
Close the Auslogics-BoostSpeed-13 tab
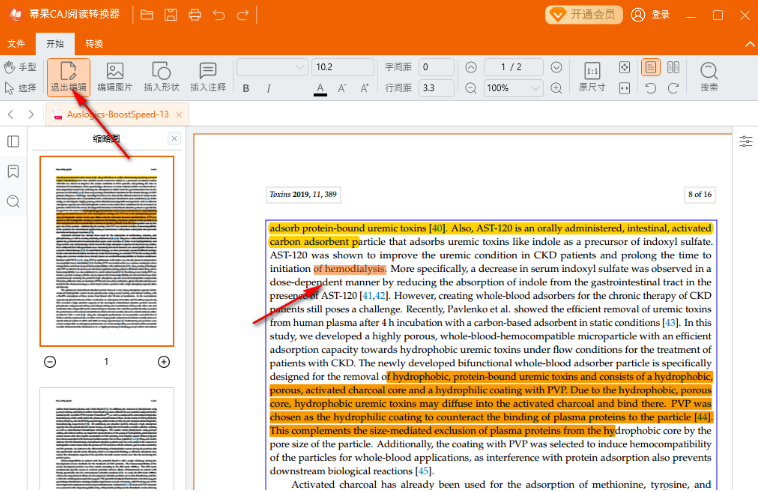pos(179,115)
